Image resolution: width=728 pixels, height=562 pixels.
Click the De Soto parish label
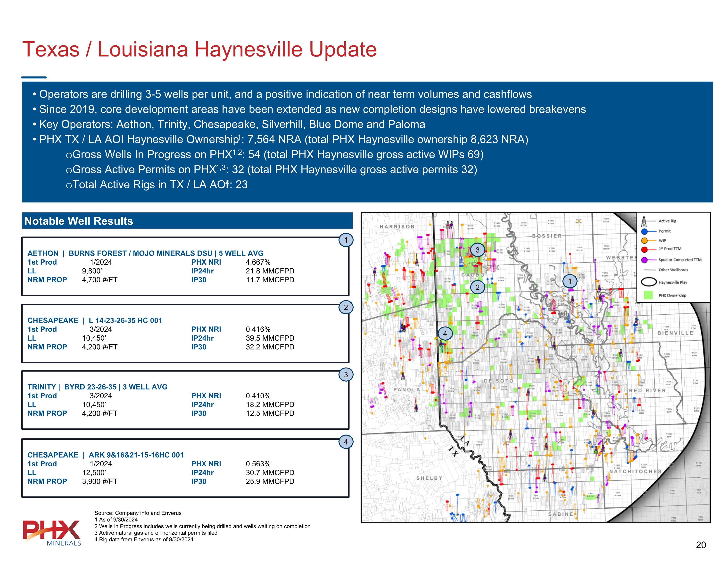(x=499, y=381)
